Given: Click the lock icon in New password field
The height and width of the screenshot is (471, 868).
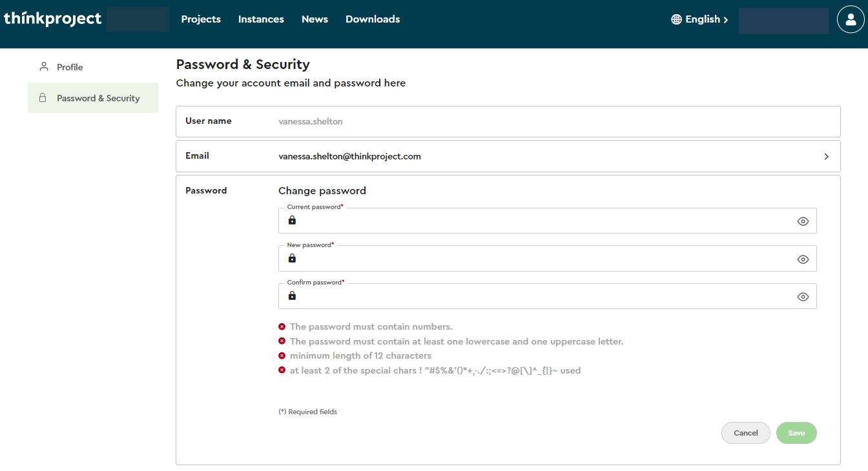Looking at the screenshot, I should click(292, 259).
